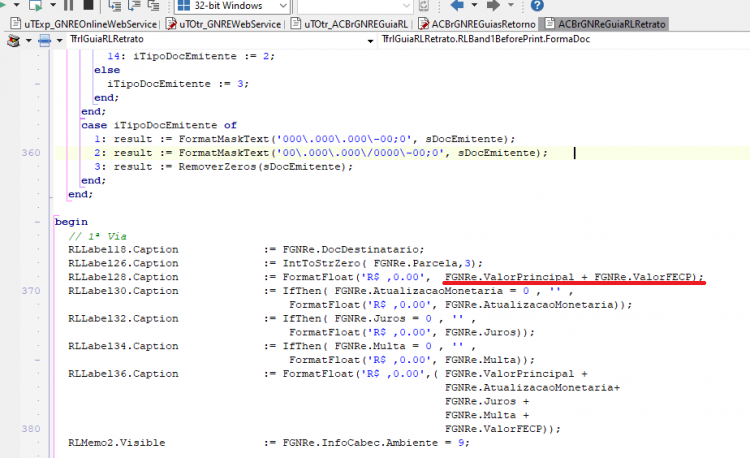
Task: Click 'FGNRe.AtualizacaoMonetaria = 0' condition
Action: pyautogui.click(x=431, y=291)
